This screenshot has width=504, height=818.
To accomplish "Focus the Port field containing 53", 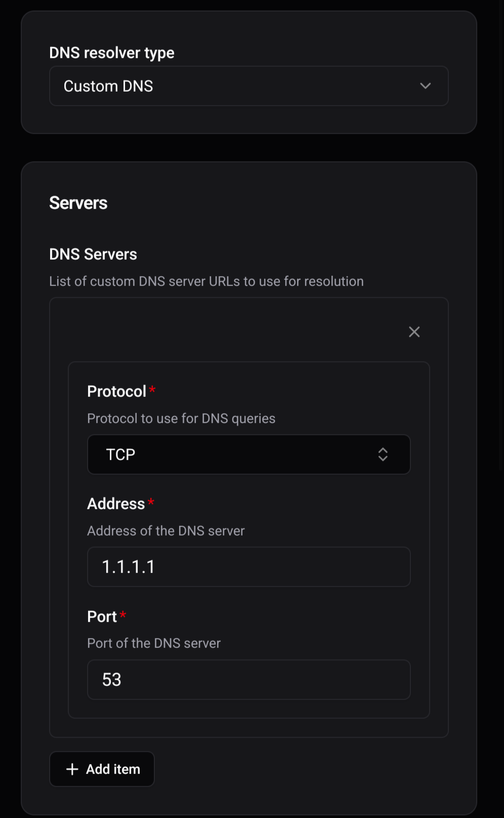I will (248, 680).
